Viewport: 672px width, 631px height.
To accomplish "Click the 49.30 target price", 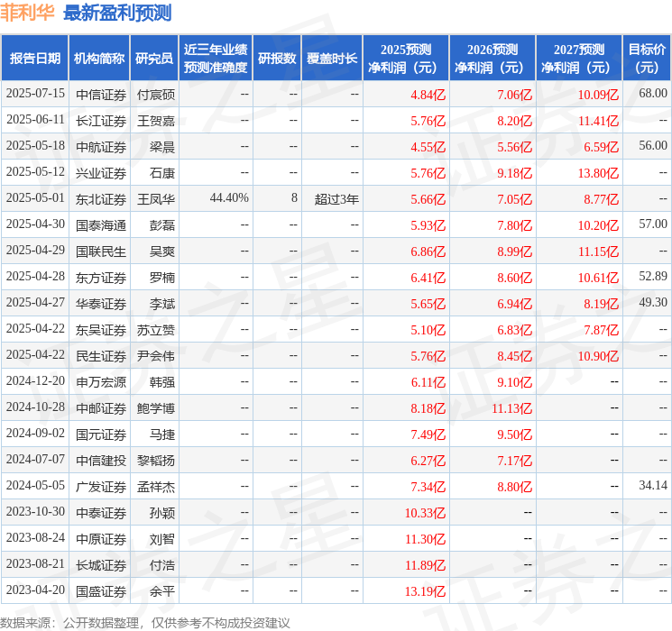I will click(653, 303).
